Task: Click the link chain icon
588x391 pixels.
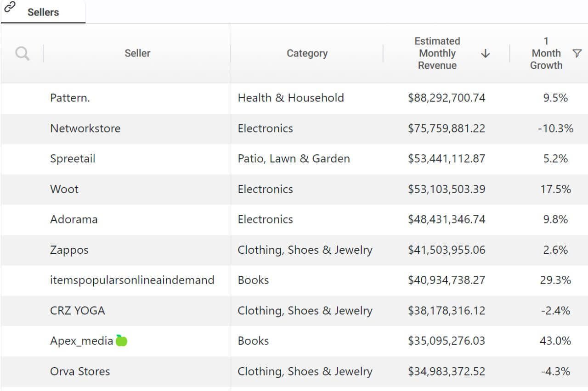Action: click(x=10, y=6)
